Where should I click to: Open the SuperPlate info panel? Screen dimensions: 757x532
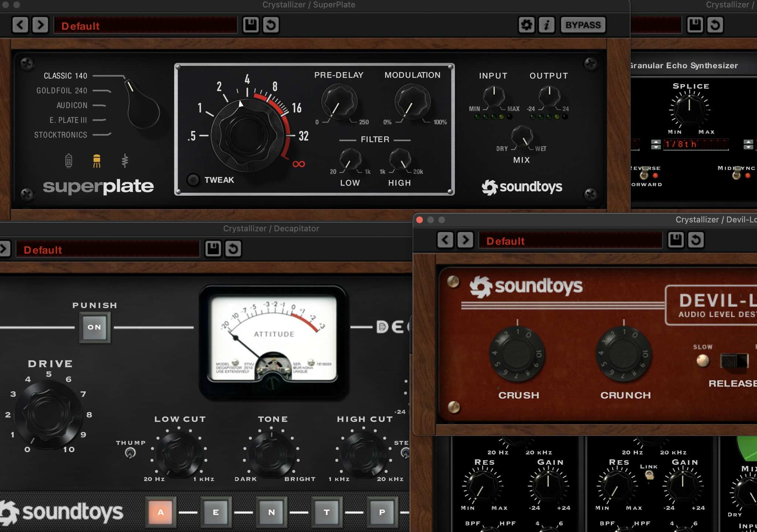pyautogui.click(x=547, y=25)
